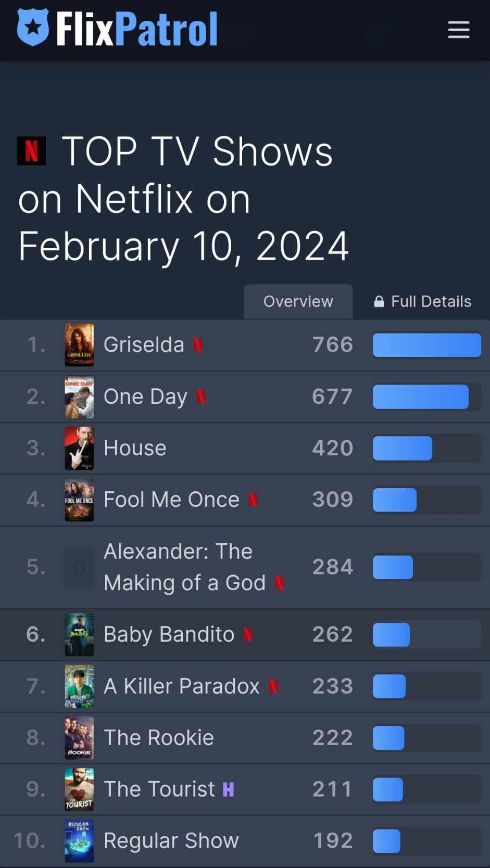Open Alexander: The Making of a God
The image size is (490, 868).
[184, 567]
